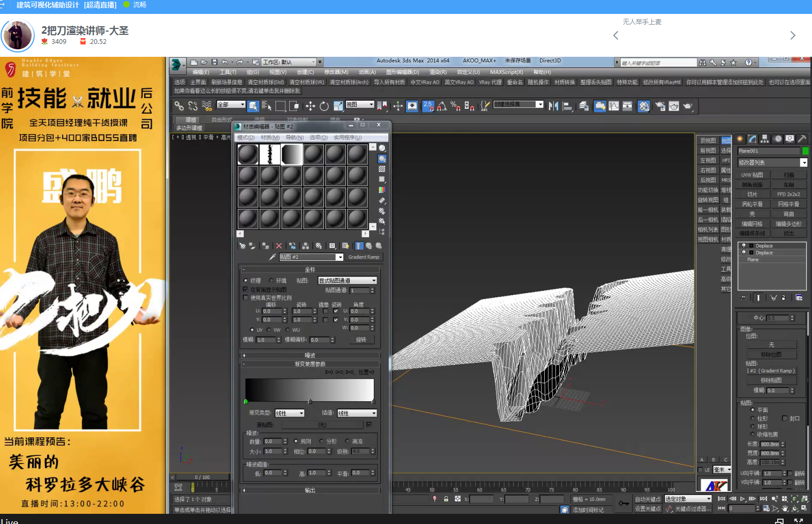Click the Select and Move tool

click(x=310, y=106)
